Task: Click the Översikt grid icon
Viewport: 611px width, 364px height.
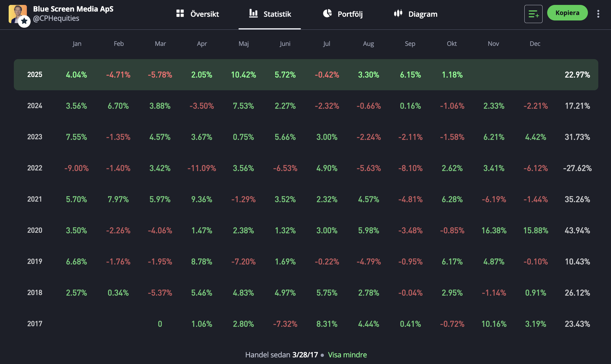Action: [x=180, y=14]
